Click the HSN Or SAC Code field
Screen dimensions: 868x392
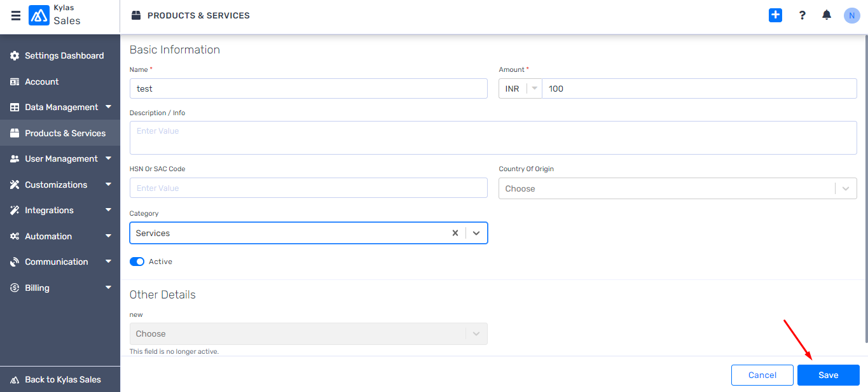pyautogui.click(x=308, y=188)
